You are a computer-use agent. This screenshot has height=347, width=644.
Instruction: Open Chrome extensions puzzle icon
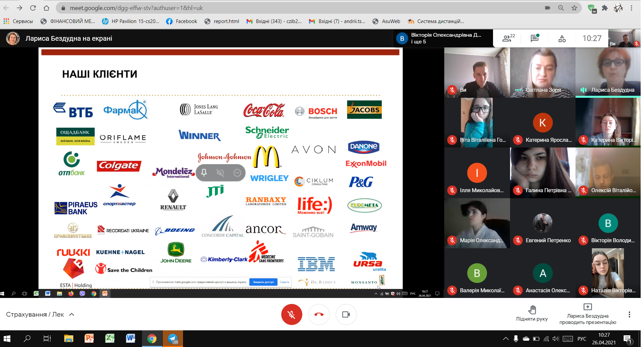605,8
